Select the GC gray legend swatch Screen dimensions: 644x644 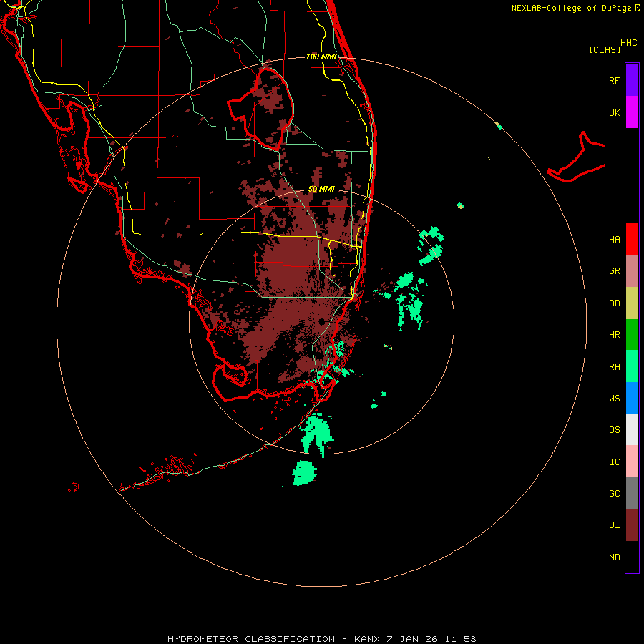coord(632,493)
